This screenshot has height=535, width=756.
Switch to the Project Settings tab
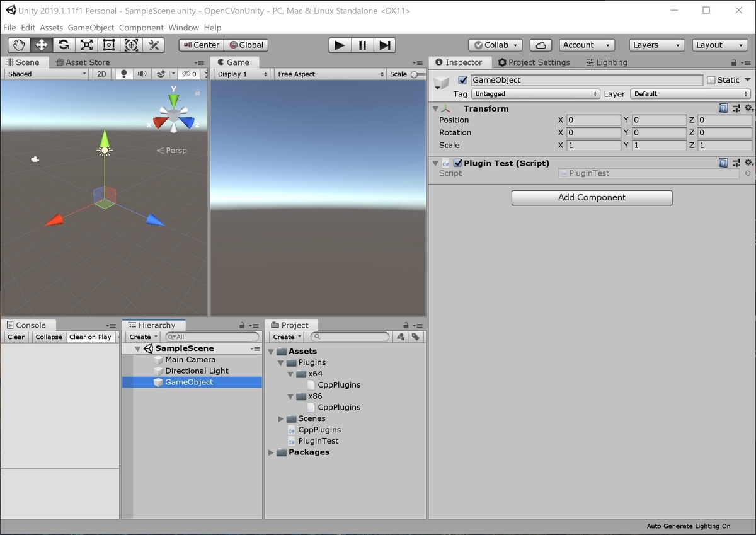534,62
